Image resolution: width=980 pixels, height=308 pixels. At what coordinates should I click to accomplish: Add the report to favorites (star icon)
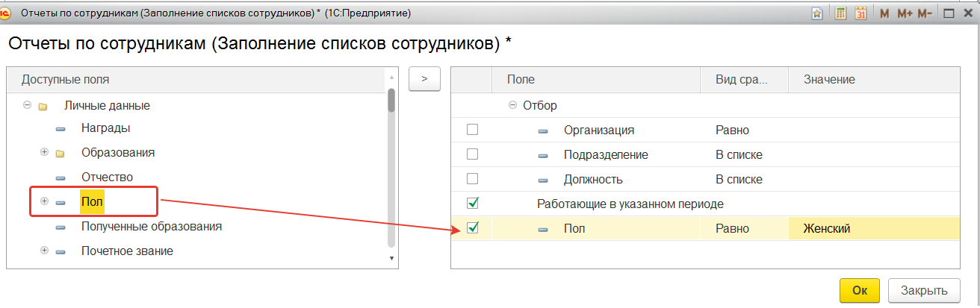(817, 13)
